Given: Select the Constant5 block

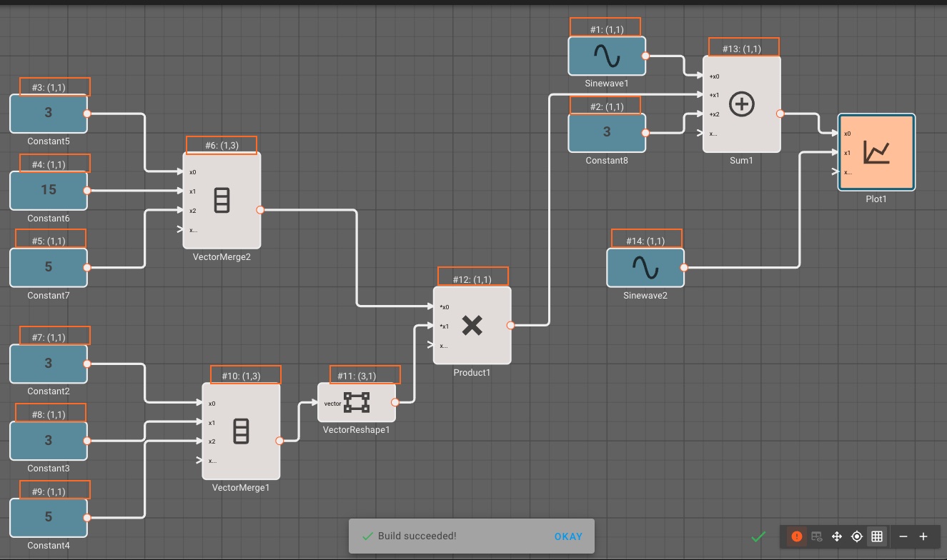Looking at the screenshot, I should (48, 114).
